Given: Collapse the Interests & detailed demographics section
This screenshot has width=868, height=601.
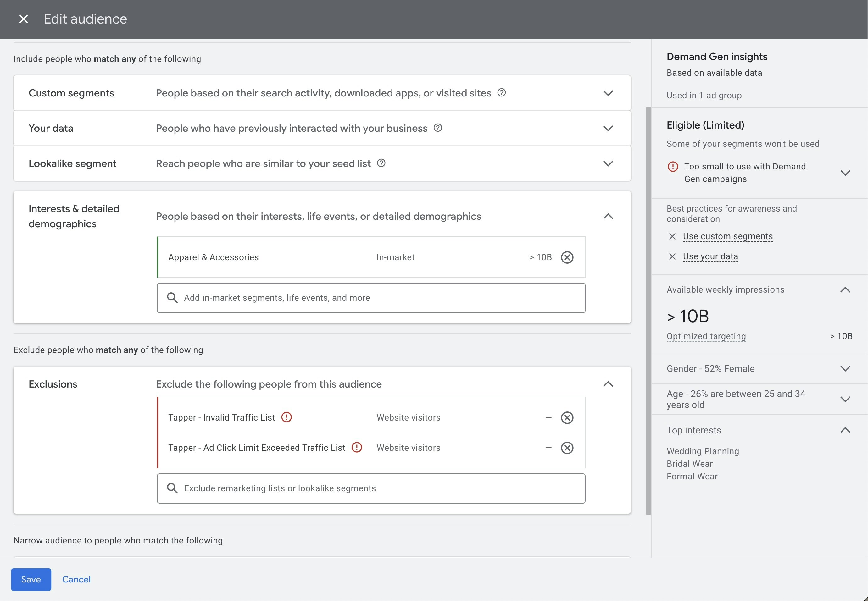Looking at the screenshot, I should [608, 216].
